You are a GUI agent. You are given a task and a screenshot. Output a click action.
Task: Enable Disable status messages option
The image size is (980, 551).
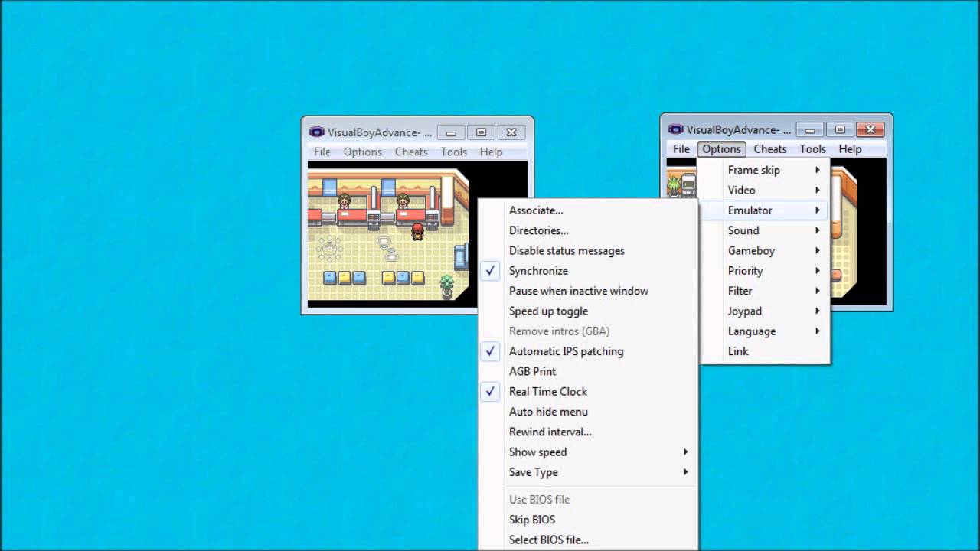(x=587, y=250)
